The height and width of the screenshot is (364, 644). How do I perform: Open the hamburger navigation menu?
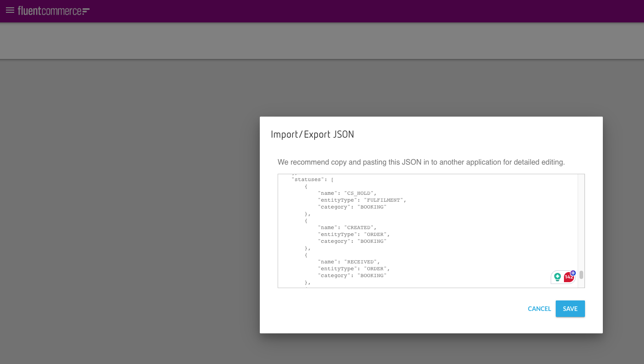tap(10, 10)
